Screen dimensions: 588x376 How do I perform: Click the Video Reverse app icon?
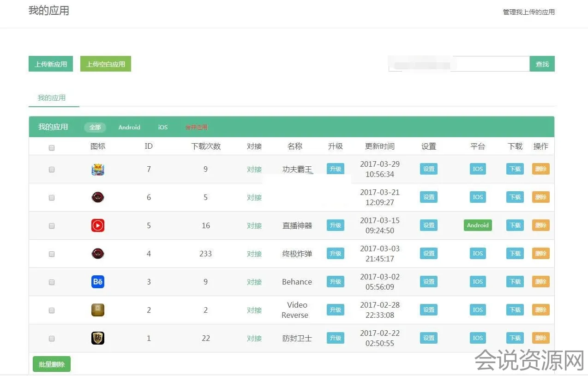98,310
